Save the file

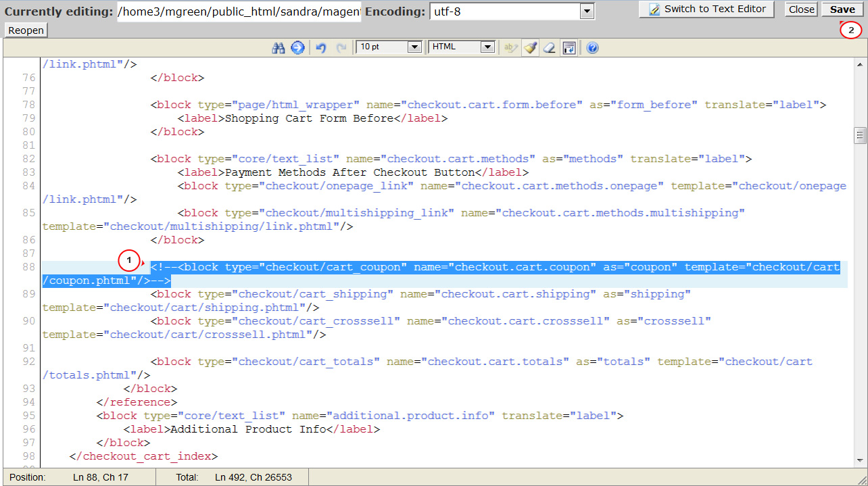(x=842, y=9)
